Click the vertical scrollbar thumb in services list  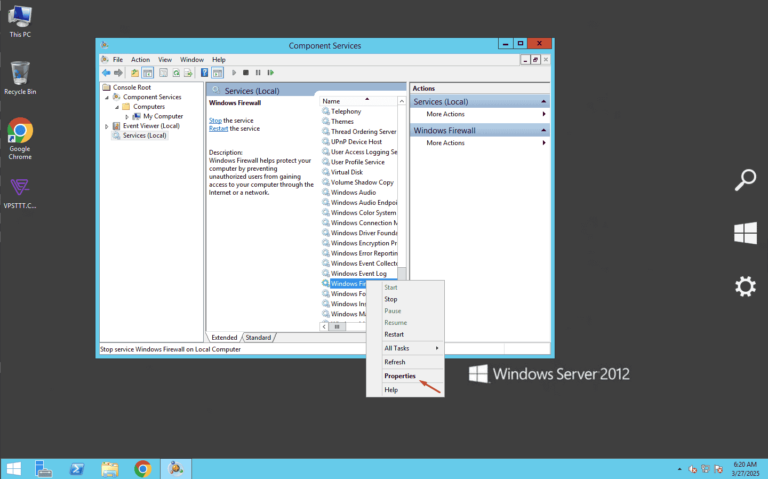tap(402, 274)
